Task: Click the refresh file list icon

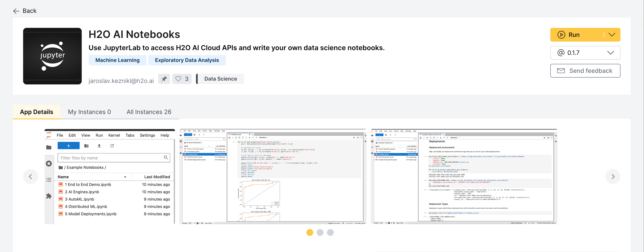Action: pyautogui.click(x=112, y=146)
